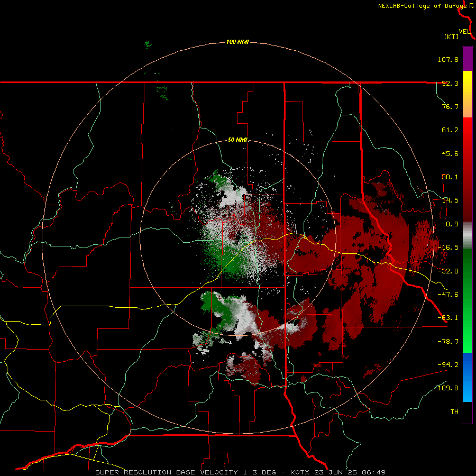
Task: Pick the blue color bar segment
Action: (x=467, y=377)
